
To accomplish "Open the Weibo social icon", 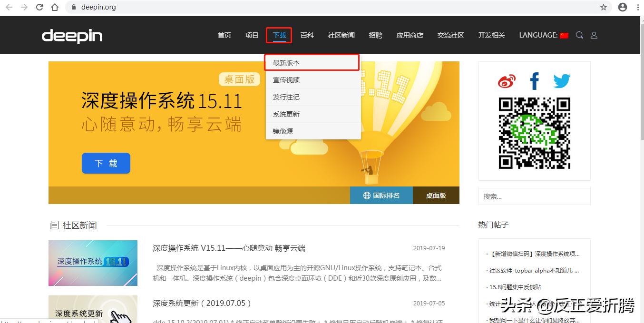I will [506, 81].
